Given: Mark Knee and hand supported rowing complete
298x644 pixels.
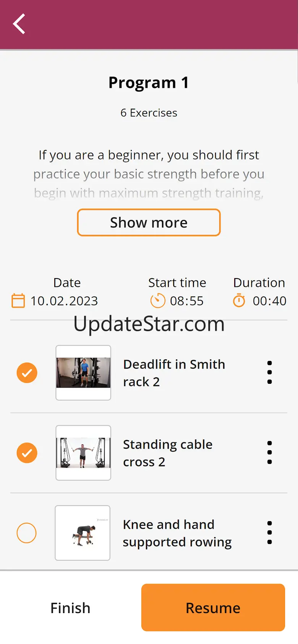Looking at the screenshot, I should pos(27,533).
